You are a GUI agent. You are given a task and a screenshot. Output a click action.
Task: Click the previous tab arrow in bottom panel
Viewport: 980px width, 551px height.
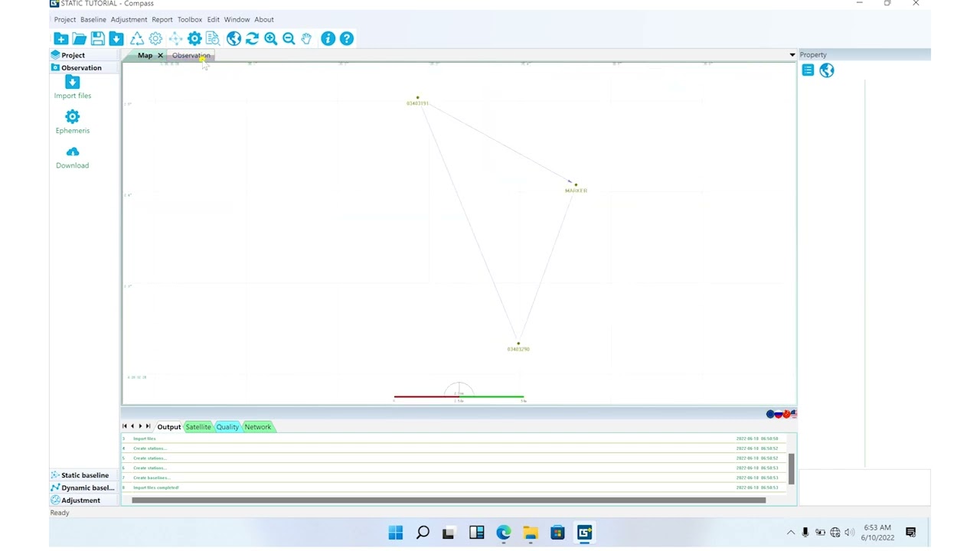132,426
